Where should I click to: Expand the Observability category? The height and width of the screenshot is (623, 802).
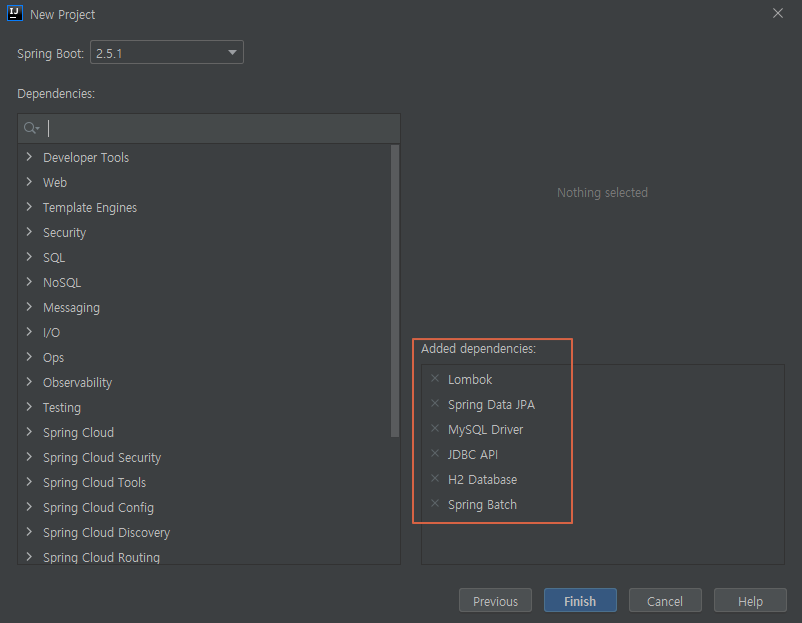click(x=29, y=382)
